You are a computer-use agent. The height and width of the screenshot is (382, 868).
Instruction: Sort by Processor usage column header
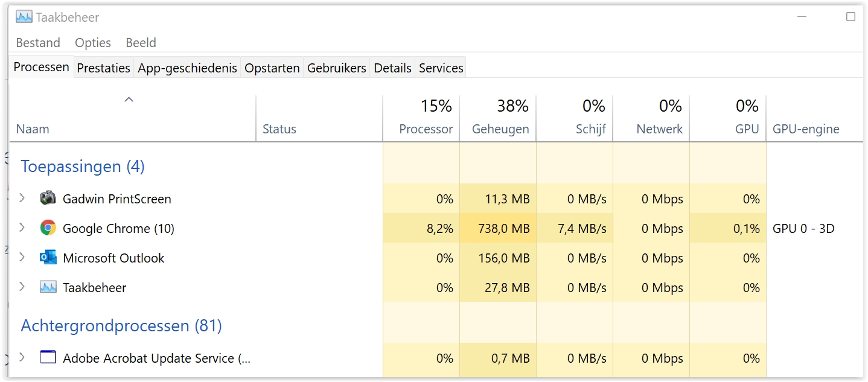coord(426,129)
